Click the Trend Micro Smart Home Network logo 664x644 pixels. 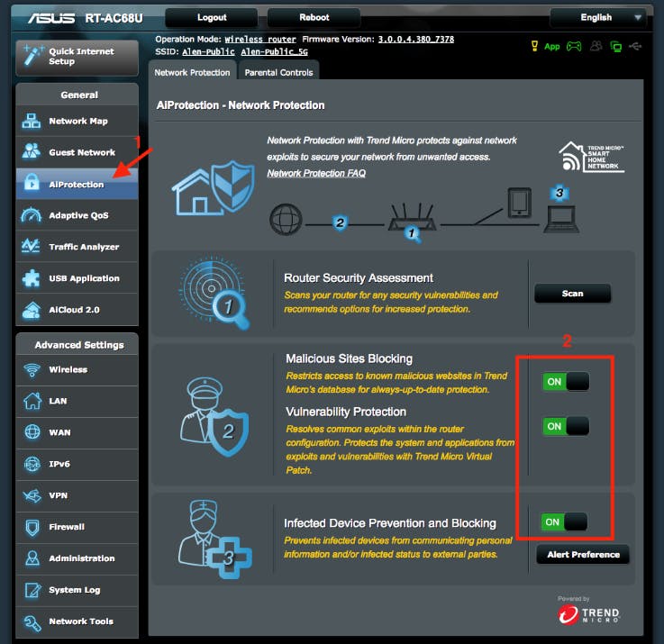coord(591,156)
